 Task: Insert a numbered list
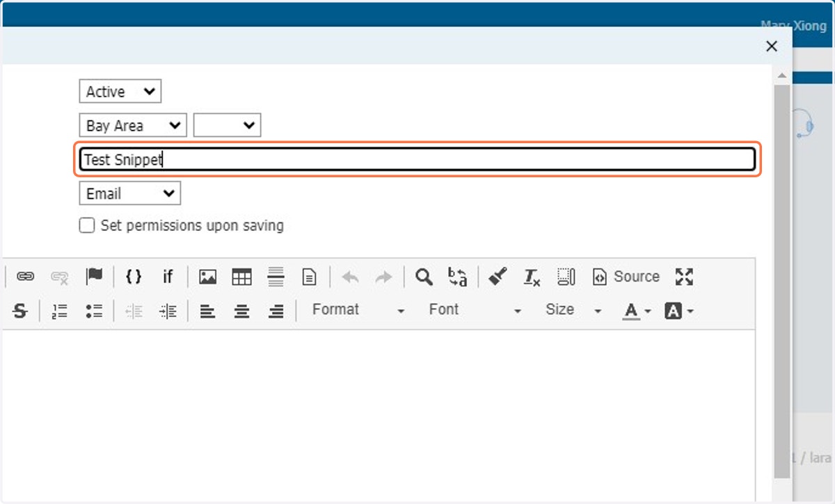click(x=60, y=311)
